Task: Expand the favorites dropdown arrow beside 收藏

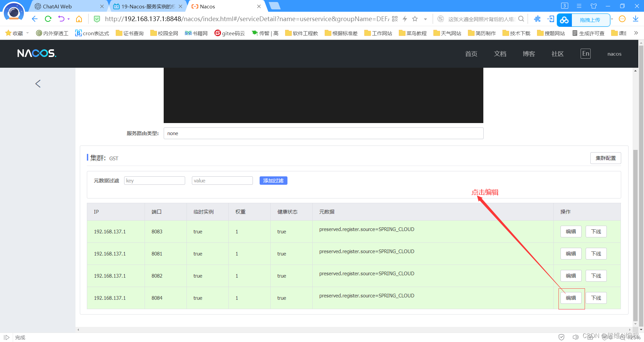Action: coord(28,33)
